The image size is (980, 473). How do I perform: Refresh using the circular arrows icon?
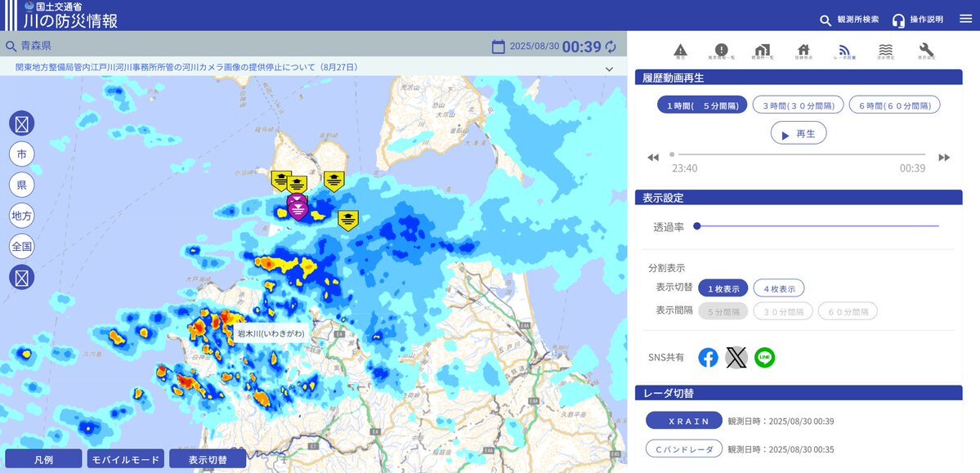(611, 47)
